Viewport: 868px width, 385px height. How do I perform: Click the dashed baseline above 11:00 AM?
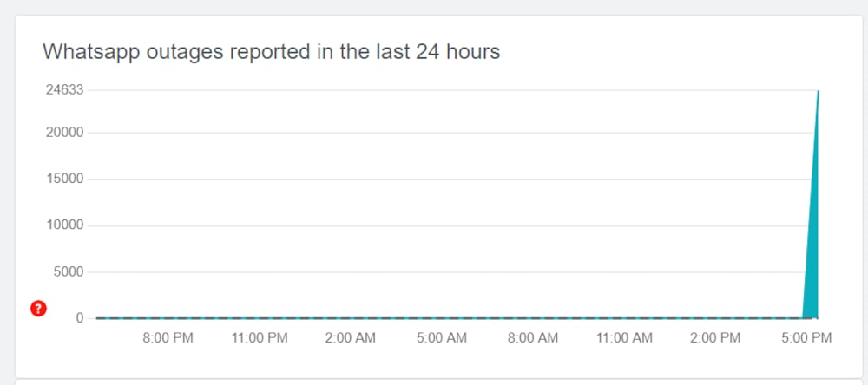(623, 318)
